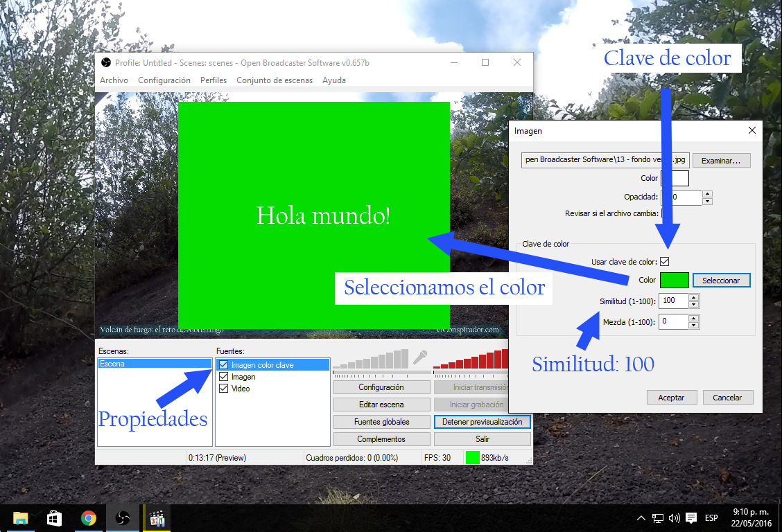Disable 'Usar clave de color' checkbox
The height and width of the screenshot is (532, 782).
[x=665, y=262]
